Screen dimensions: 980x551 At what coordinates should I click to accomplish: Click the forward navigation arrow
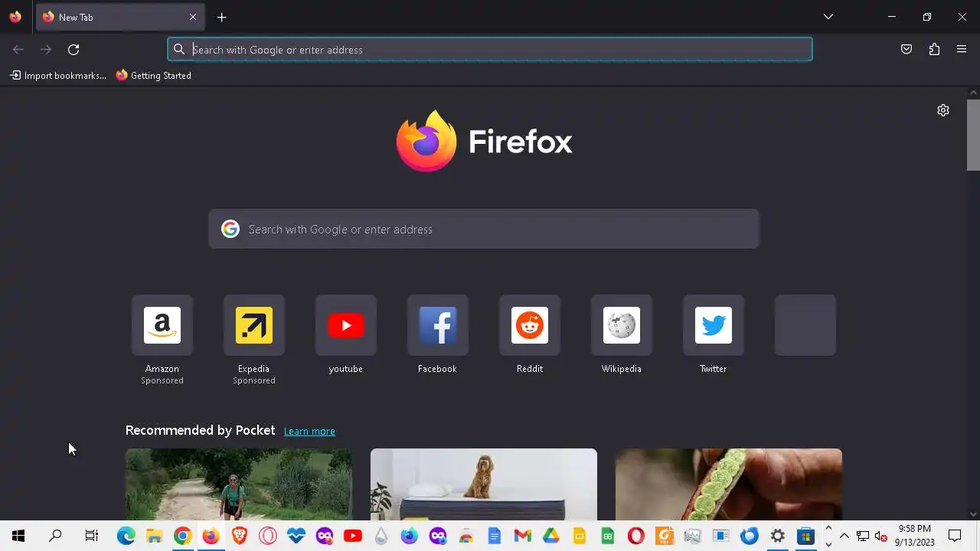[x=46, y=50]
